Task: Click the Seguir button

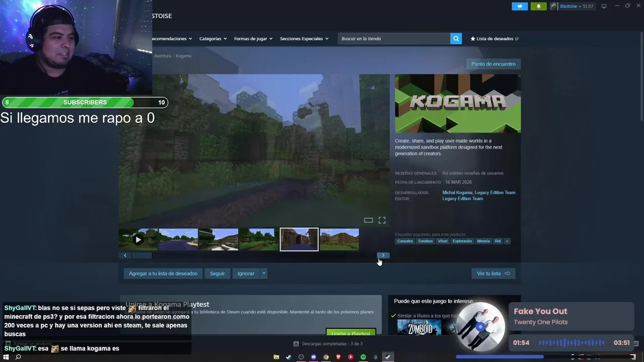Action: pyautogui.click(x=217, y=274)
